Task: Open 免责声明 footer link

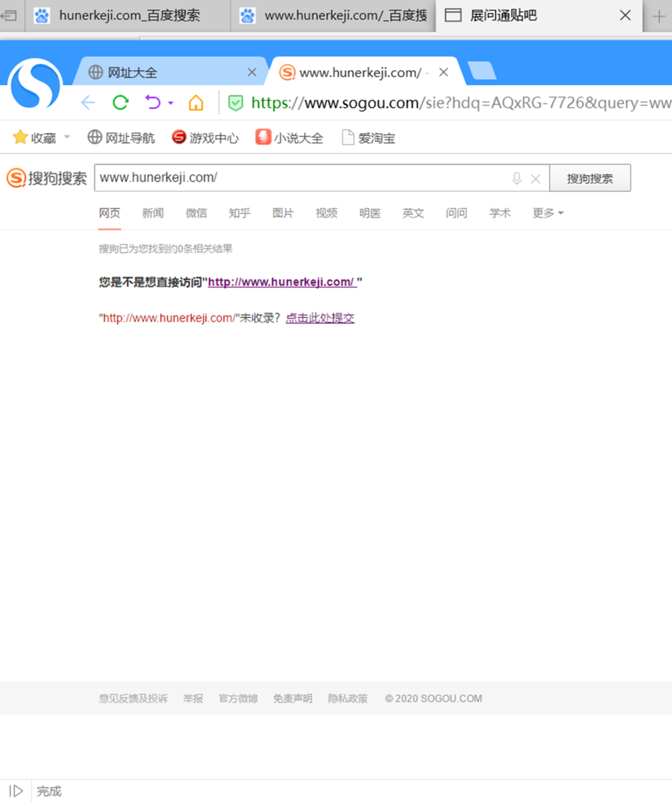Action: pyautogui.click(x=292, y=698)
